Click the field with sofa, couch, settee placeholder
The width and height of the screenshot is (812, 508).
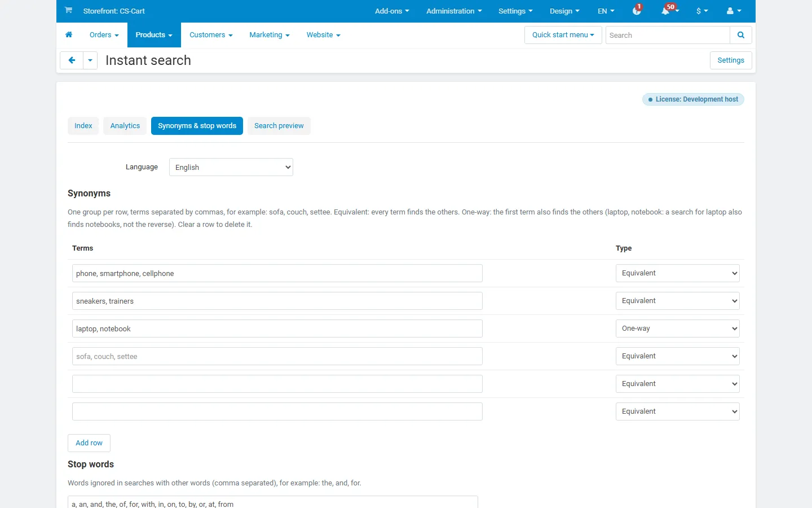pos(277,356)
